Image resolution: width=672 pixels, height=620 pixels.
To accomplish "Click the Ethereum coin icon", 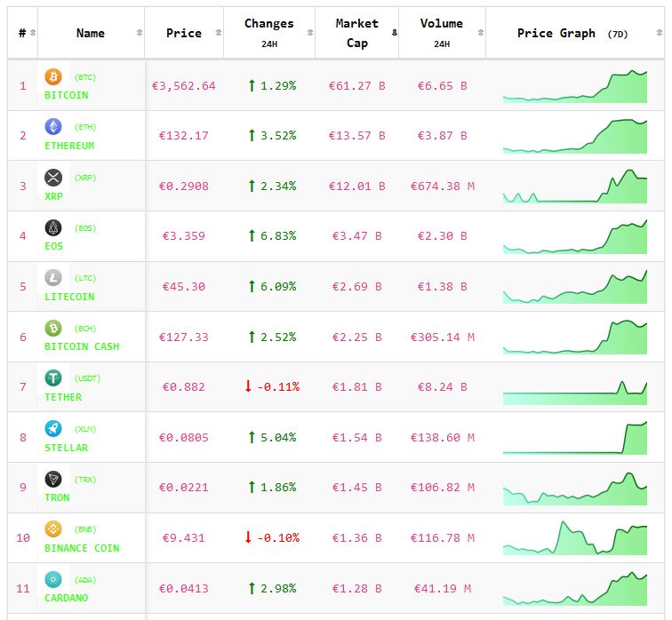I will pyautogui.click(x=53, y=127).
